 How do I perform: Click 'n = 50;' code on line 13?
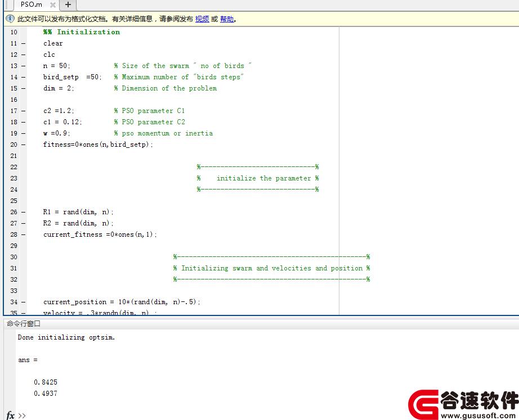tap(56, 66)
